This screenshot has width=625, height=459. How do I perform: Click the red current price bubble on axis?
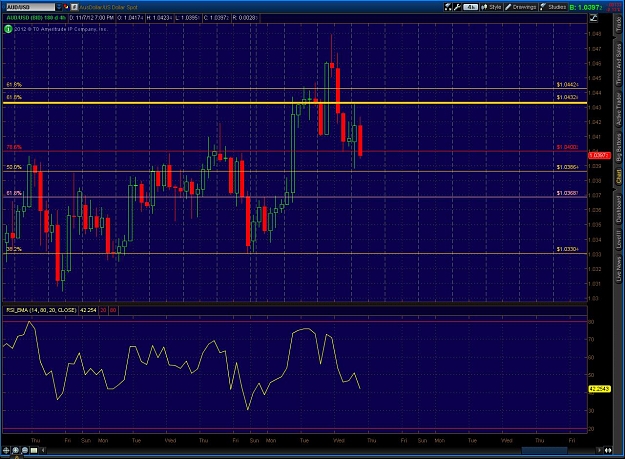599,155
